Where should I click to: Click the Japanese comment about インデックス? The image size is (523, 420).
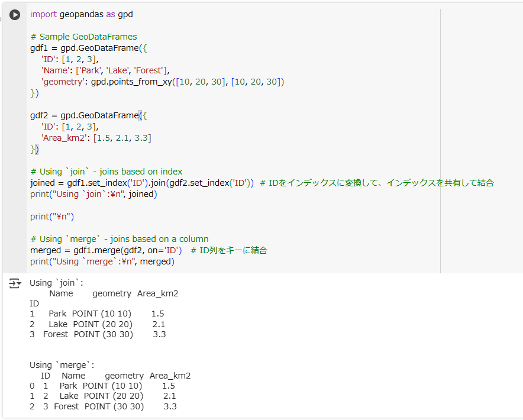click(x=377, y=183)
